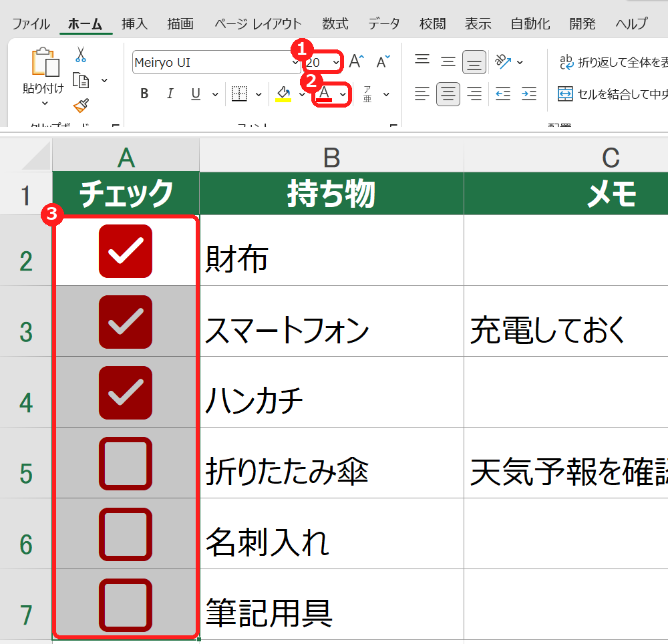The image size is (668, 644).
Task: Expand the copy options arrow
Action: [x=104, y=80]
